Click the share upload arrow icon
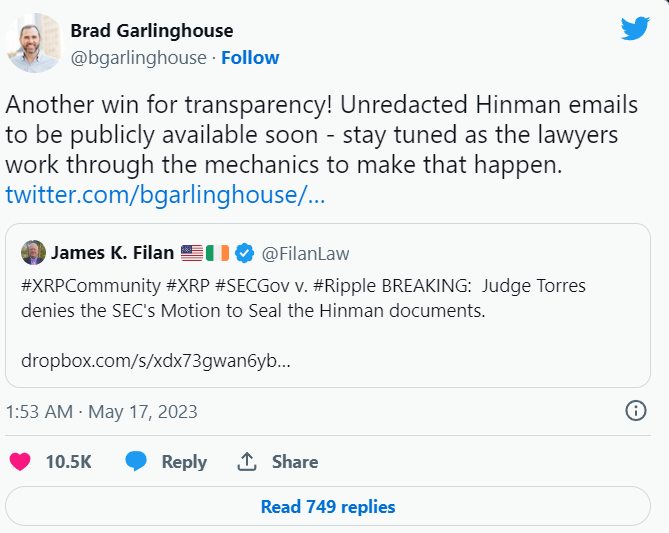Viewport: 669px width, 533px height. click(x=247, y=462)
